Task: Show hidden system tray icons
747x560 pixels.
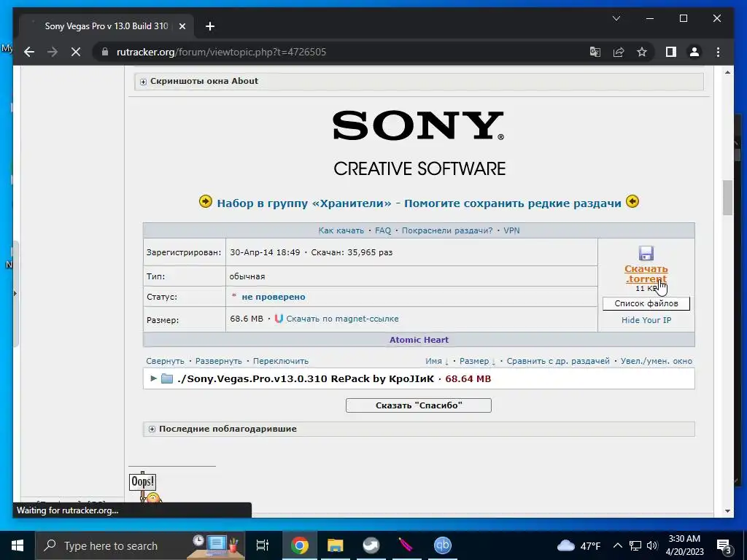Action: [617, 545]
